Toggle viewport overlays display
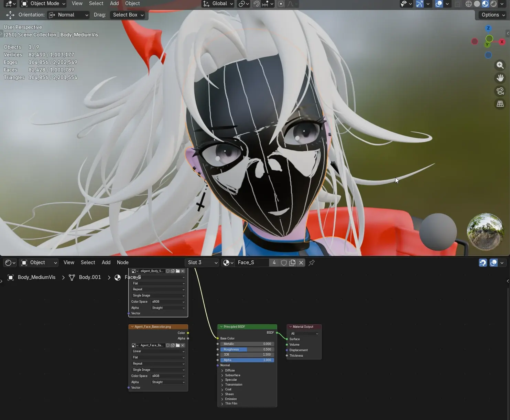The height and width of the screenshot is (420, 510). point(439,4)
